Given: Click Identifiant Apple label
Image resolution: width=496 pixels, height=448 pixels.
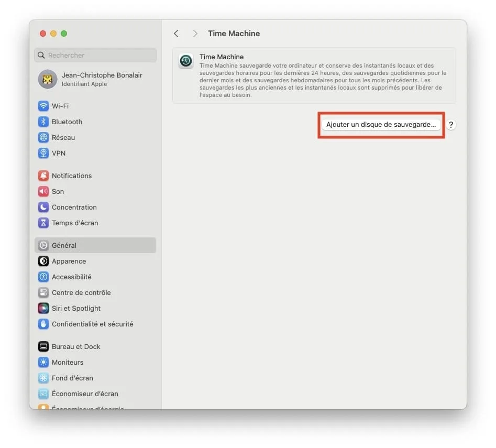Looking at the screenshot, I should pyautogui.click(x=84, y=84).
